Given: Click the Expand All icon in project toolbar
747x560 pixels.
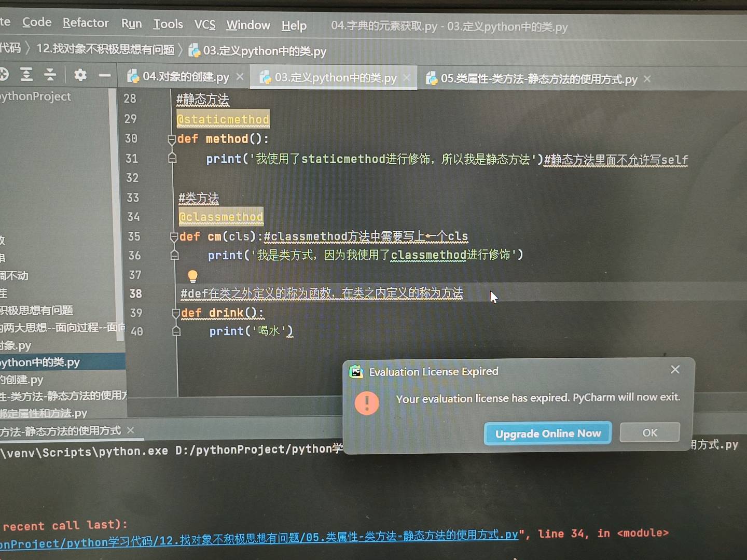Looking at the screenshot, I should pos(26,74).
